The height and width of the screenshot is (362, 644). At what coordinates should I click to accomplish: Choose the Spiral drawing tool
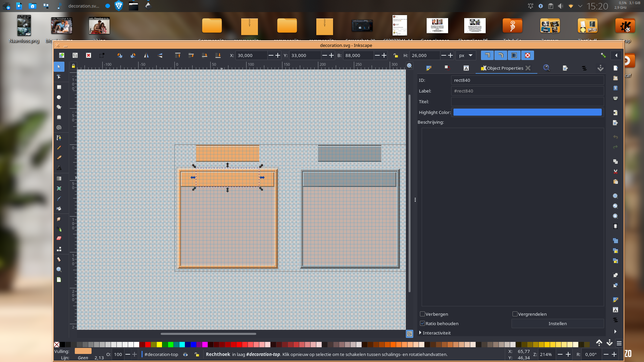pos(59,127)
